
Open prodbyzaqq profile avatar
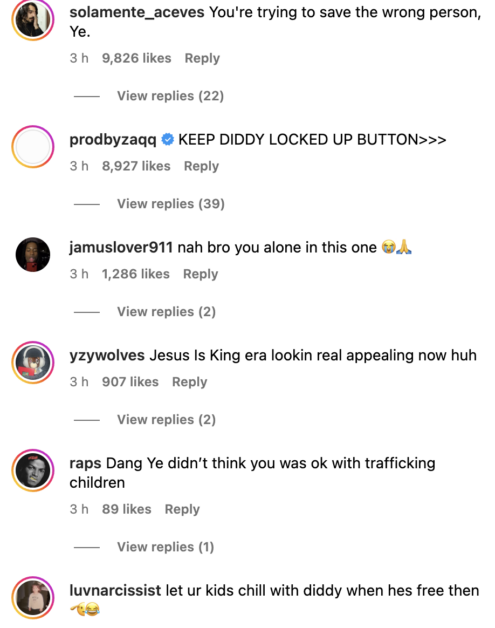click(x=33, y=147)
